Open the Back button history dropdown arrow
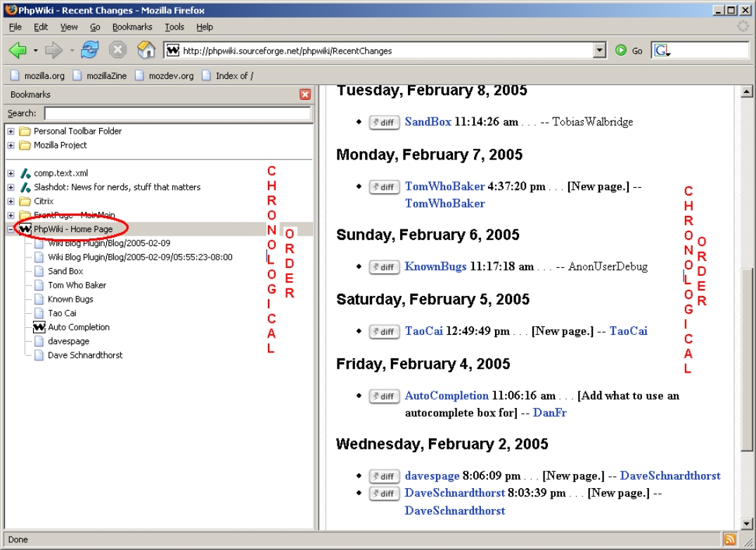The height and width of the screenshot is (550, 756). [35, 50]
